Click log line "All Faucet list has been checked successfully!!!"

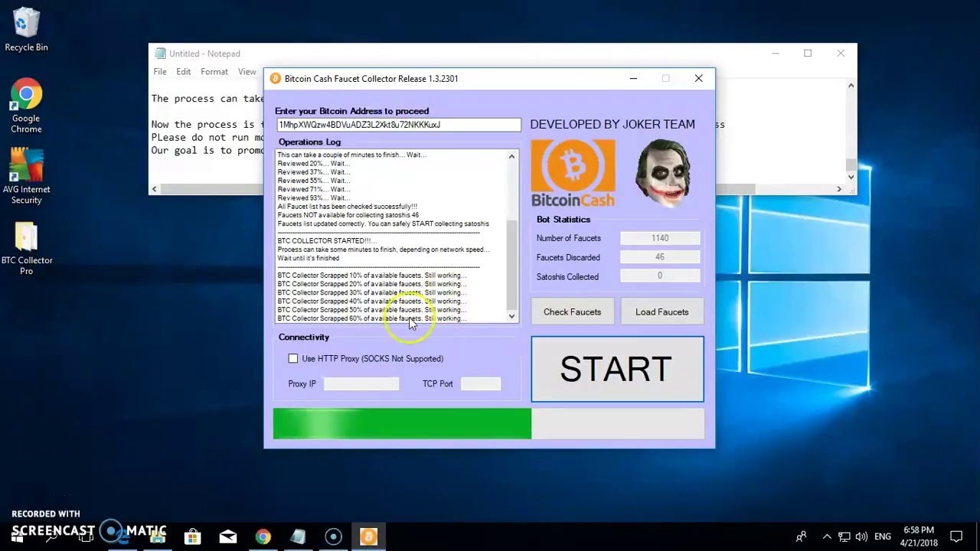tap(348, 207)
